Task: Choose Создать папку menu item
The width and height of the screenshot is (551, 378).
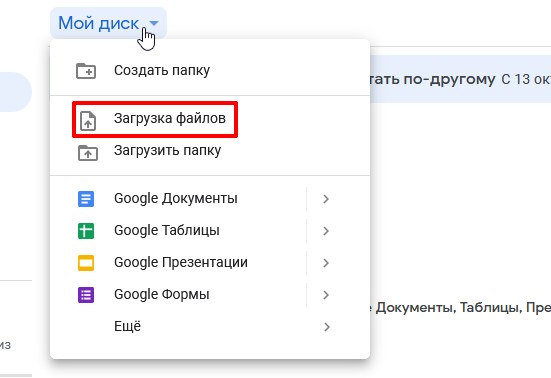Action: (210, 71)
